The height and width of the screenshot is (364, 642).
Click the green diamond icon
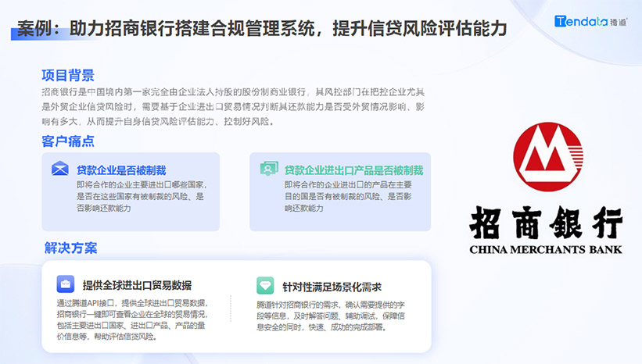click(x=265, y=285)
